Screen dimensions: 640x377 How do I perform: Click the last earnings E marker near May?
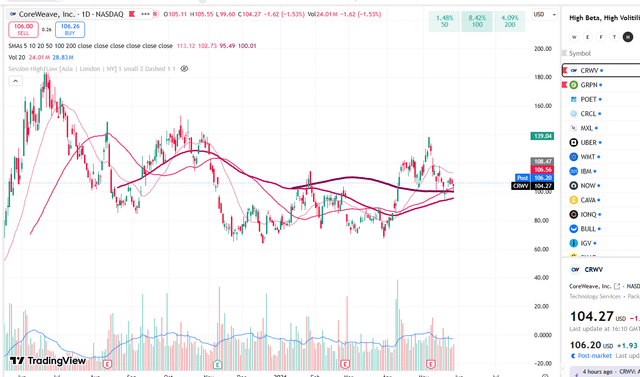coord(430,364)
